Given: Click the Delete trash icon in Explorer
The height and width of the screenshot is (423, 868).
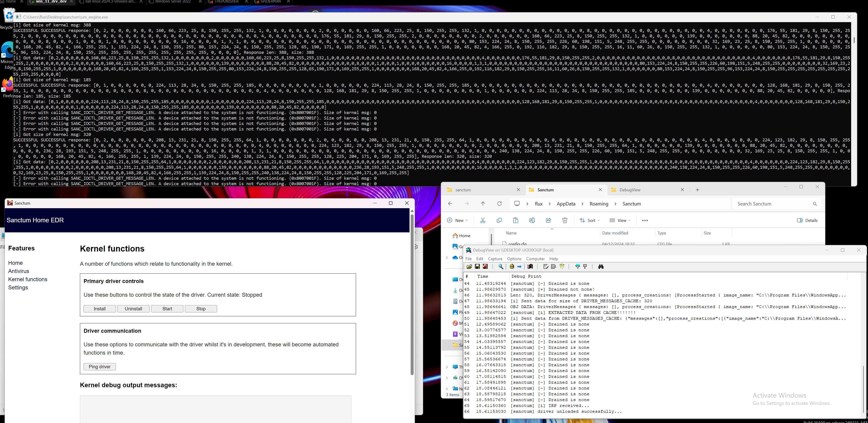Looking at the screenshot, I should [565, 220].
